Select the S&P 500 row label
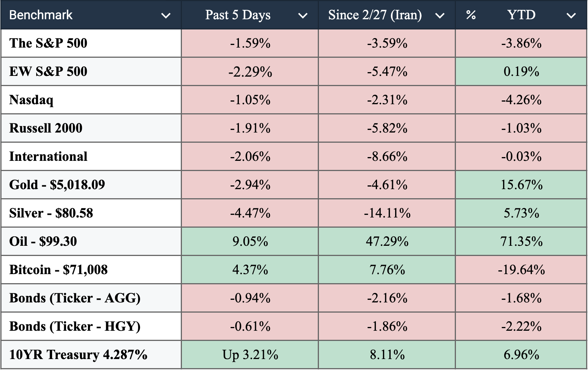The height and width of the screenshot is (370, 588). 48,43
